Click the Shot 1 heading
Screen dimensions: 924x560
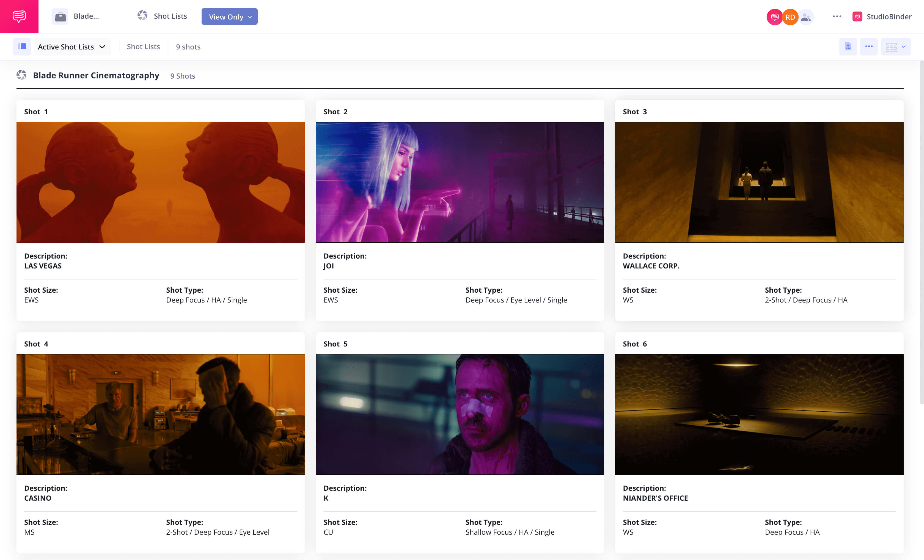(x=36, y=112)
